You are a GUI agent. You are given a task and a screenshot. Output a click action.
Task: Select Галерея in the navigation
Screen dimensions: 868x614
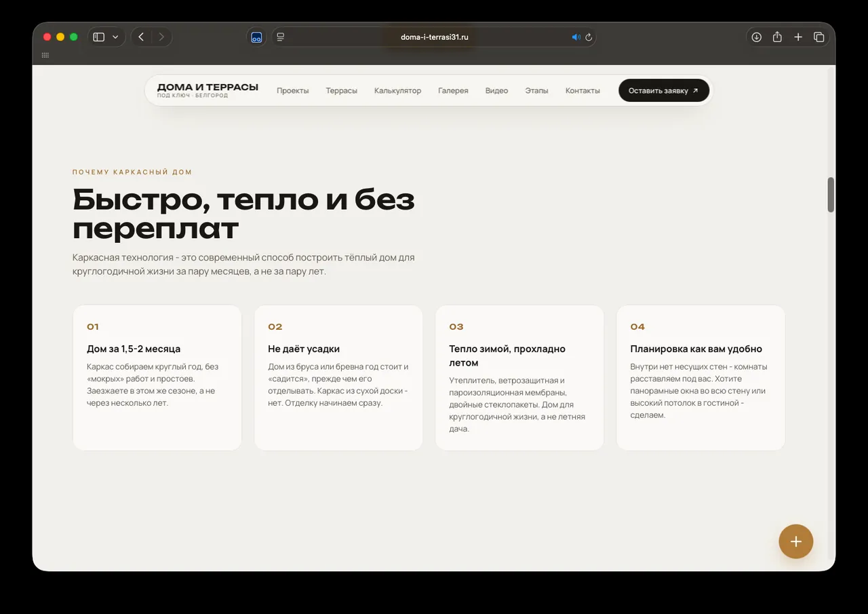click(x=453, y=91)
